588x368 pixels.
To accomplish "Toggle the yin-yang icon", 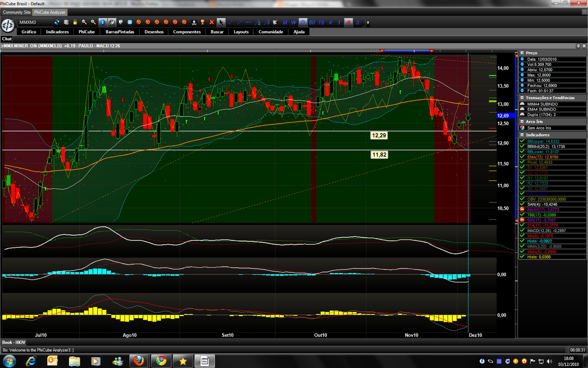I will tap(112, 22).
